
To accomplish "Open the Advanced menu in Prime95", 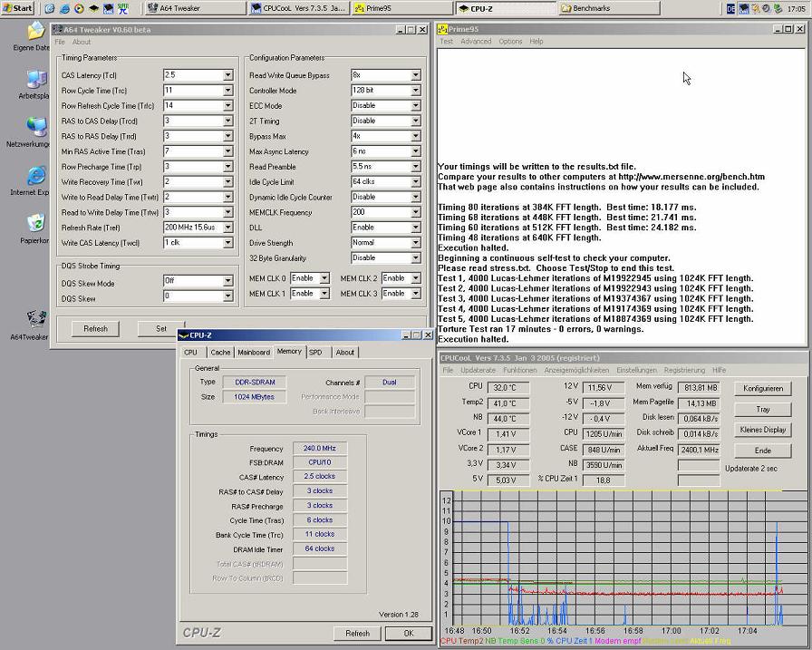I will 476,41.
